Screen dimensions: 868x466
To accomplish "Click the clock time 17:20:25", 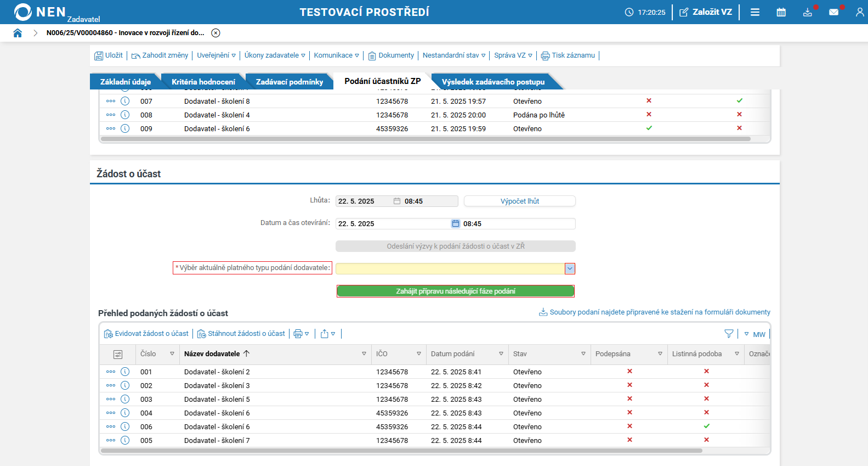I will (651, 12).
